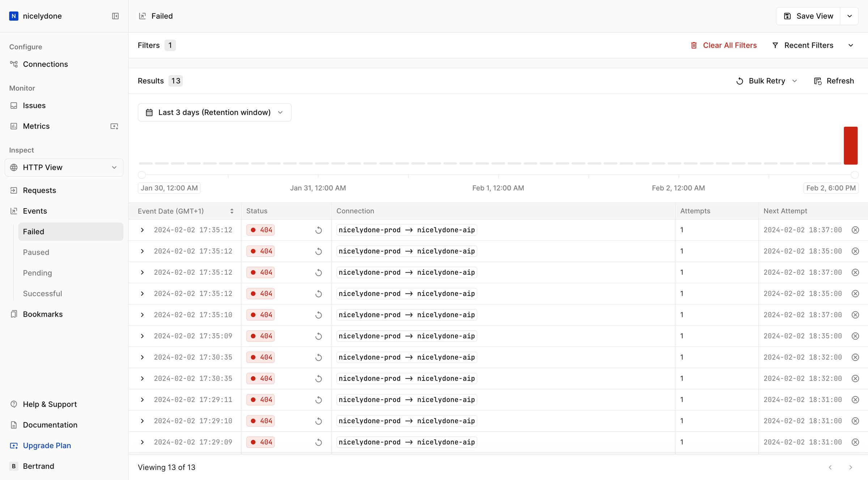This screenshot has height=480, width=868.
Task: Go to next results page arrow
Action: click(x=851, y=467)
